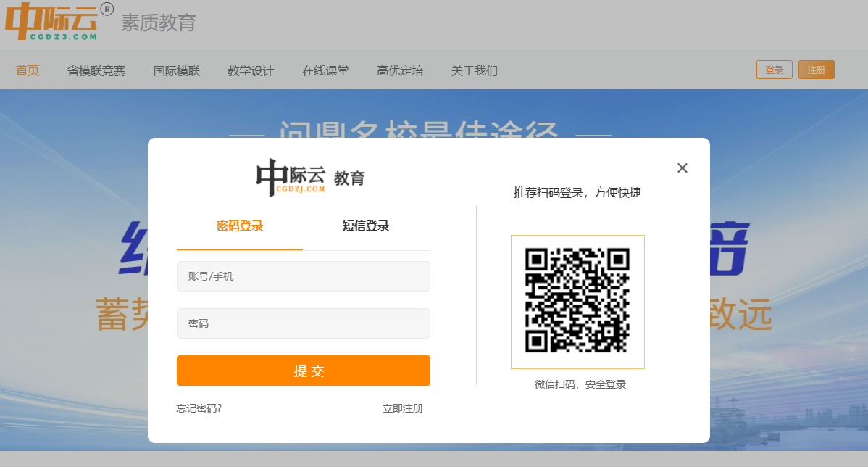
Task: Click the 登录 button at top right
Action: pyautogui.click(x=774, y=69)
